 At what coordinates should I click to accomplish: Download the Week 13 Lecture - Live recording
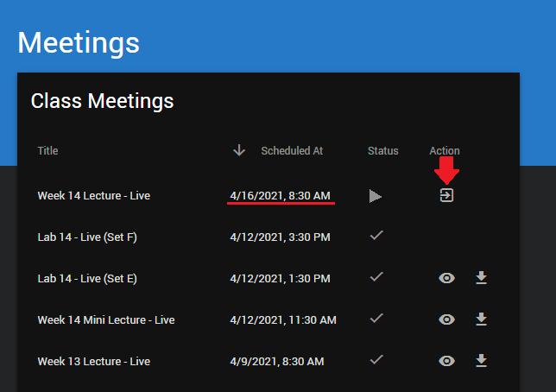481,361
